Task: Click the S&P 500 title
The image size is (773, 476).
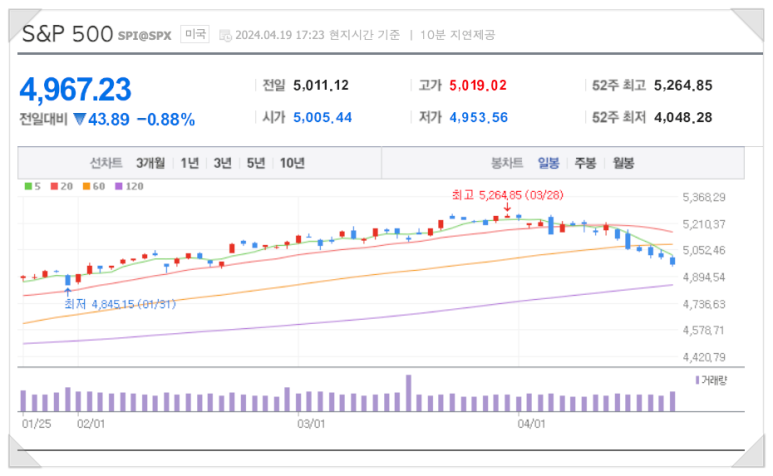Action: (x=68, y=34)
